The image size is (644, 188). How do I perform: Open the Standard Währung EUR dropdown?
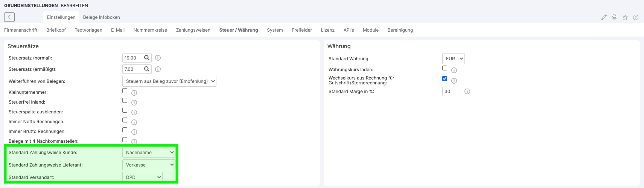(453, 59)
